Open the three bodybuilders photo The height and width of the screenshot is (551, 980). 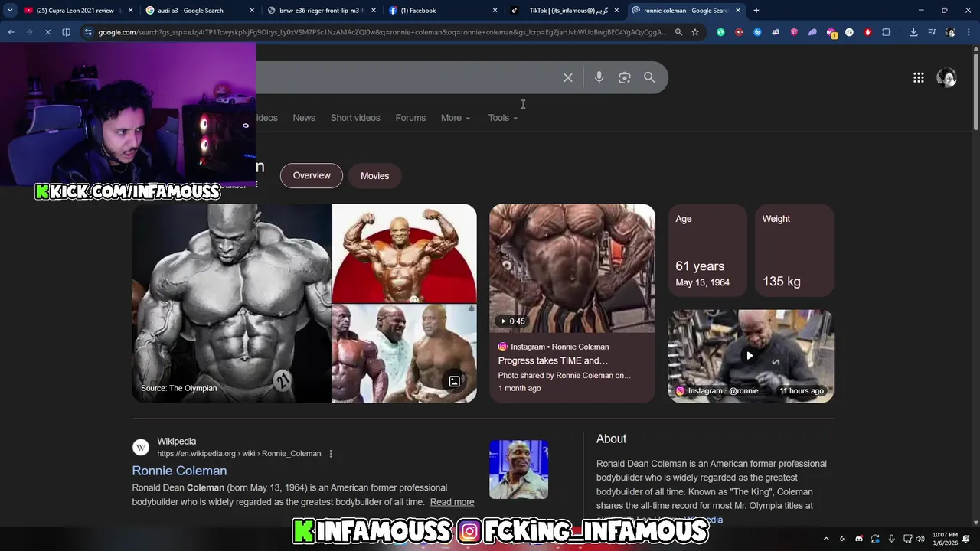click(404, 354)
